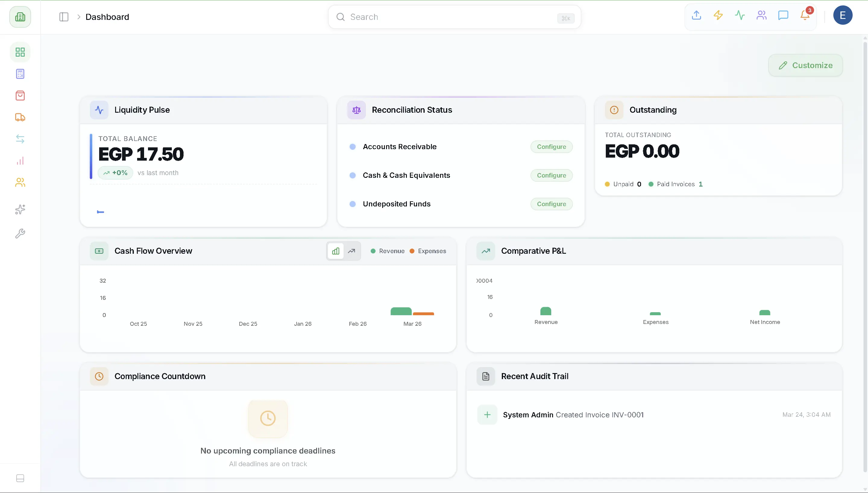Open the E user avatar menu
This screenshot has height=493, width=868.
click(843, 15)
